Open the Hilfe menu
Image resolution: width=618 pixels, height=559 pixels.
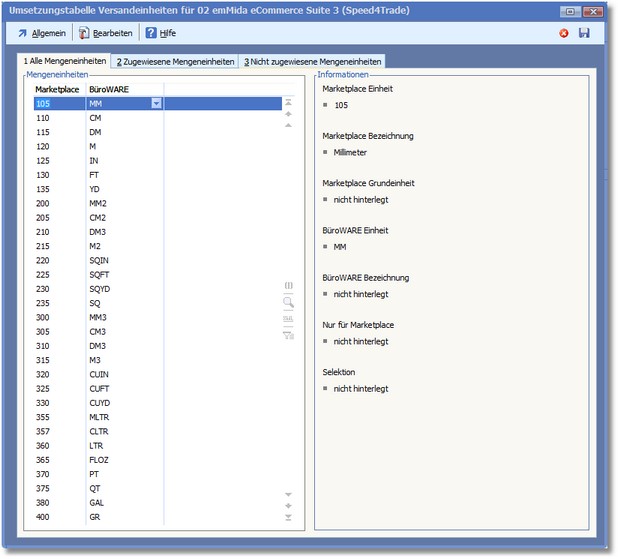click(x=160, y=33)
